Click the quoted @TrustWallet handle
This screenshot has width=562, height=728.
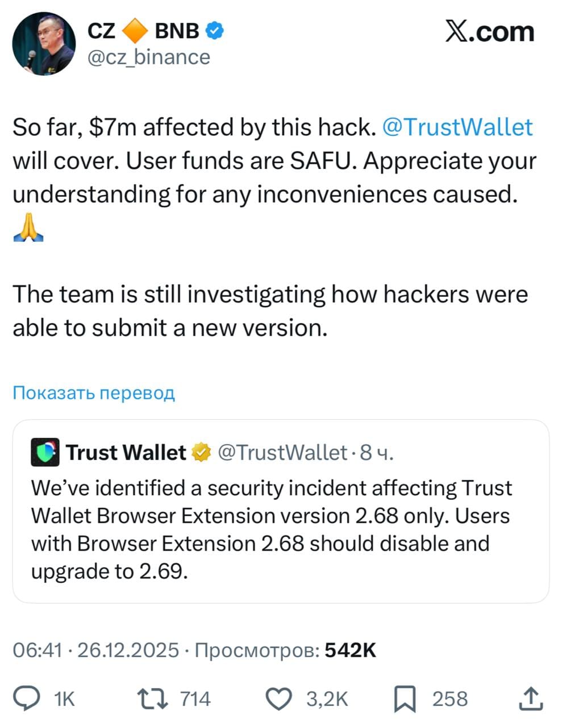point(282,453)
